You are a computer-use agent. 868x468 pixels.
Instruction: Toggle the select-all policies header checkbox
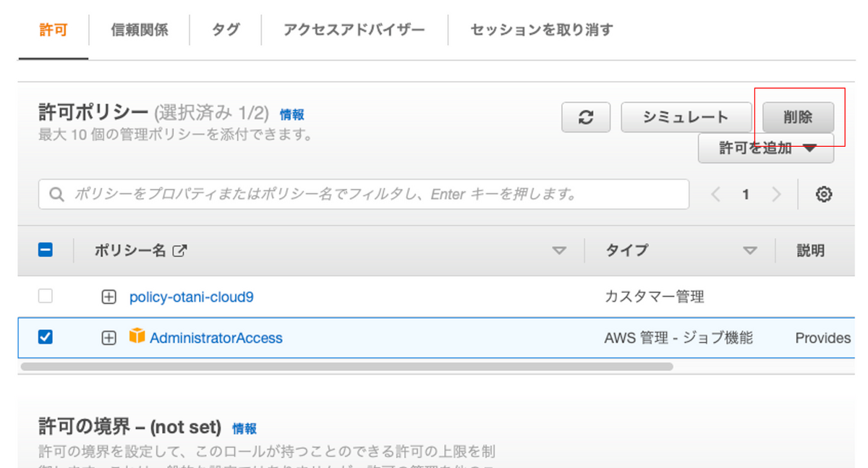(x=45, y=250)
